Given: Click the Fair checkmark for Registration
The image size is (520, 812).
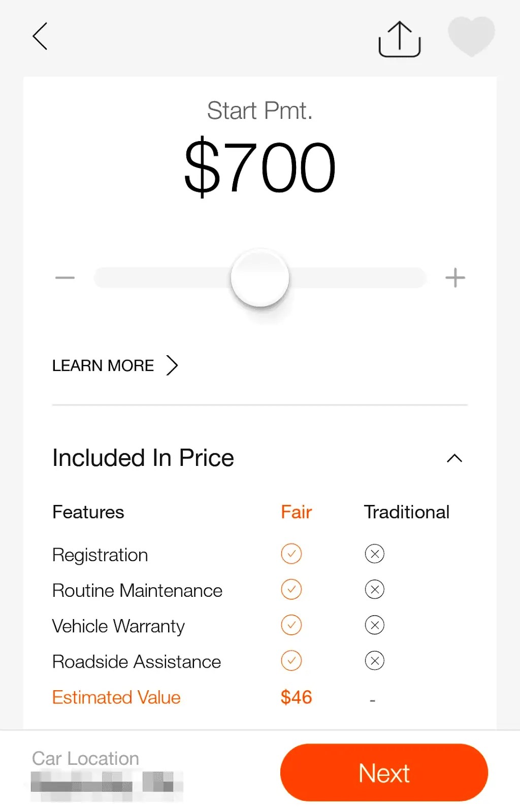Looking at the screenshot, I should coord(291,554).
